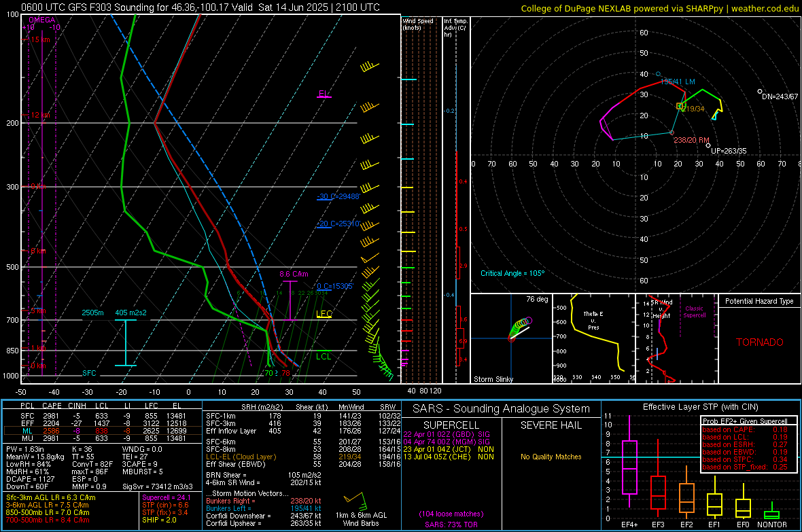The image size is (802, 532).
Task: Click the orange square mean wind marker on the hodograph
Action: (680, 106)
